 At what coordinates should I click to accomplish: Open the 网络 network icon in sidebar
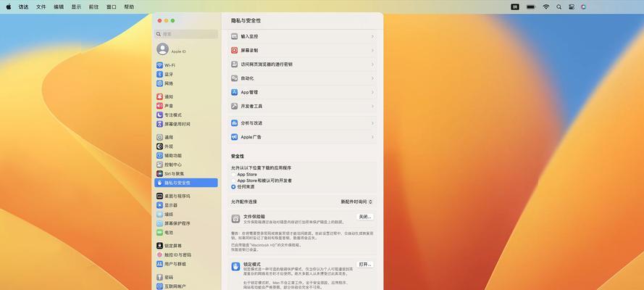(x=160, y=83)
